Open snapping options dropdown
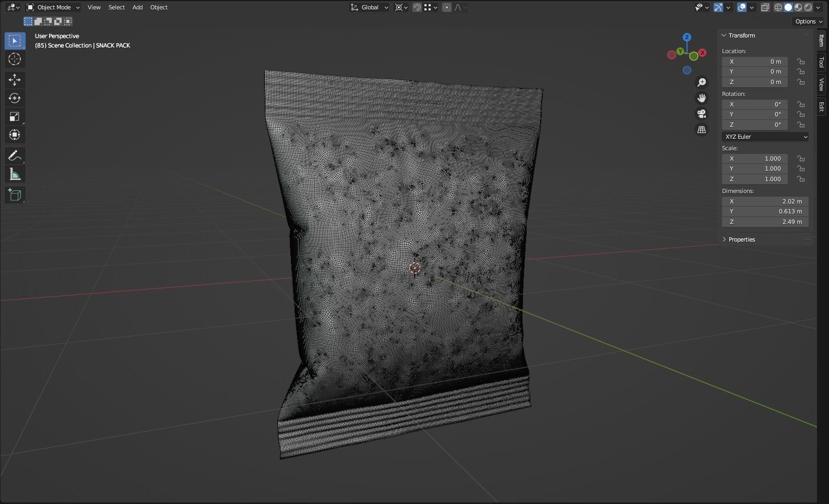Viewport: 829px width, 504px height. 431,7
